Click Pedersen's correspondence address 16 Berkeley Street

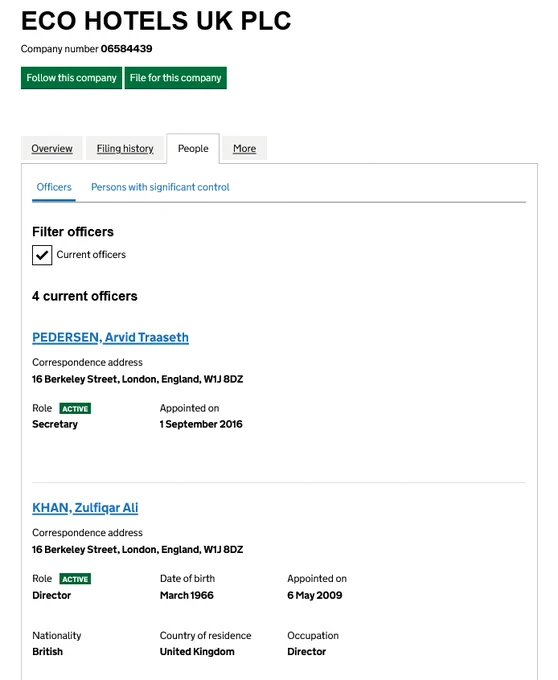[x=137, y=379]
